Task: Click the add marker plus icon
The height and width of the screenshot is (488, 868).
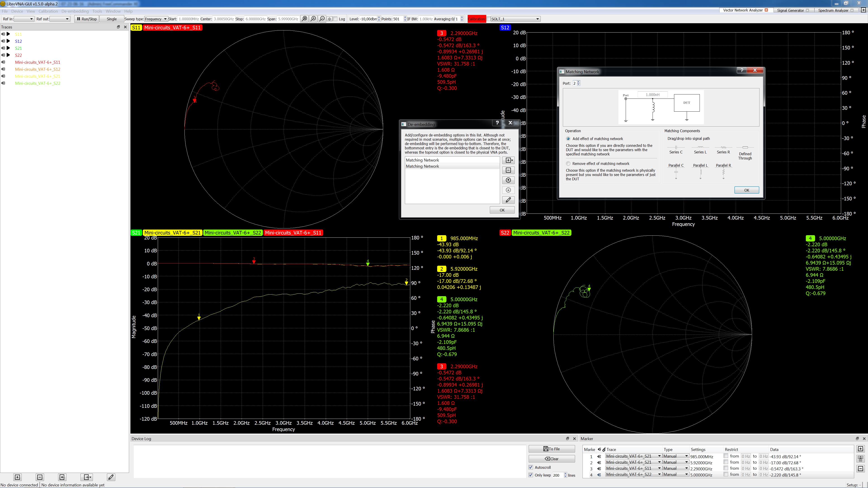Action: [860, 449]
